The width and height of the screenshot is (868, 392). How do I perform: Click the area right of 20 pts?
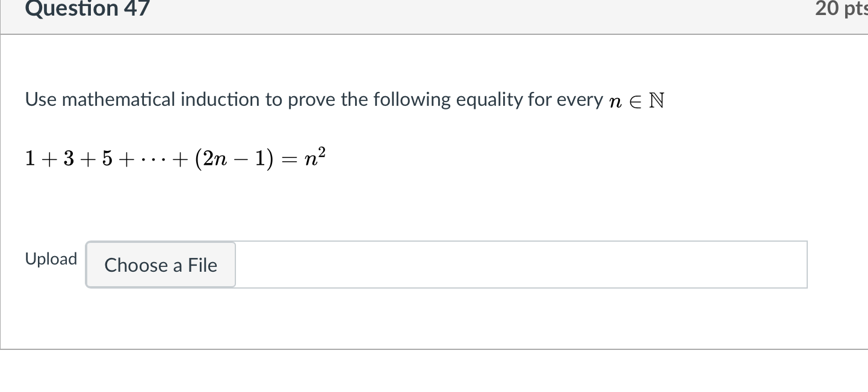point(865,9)
